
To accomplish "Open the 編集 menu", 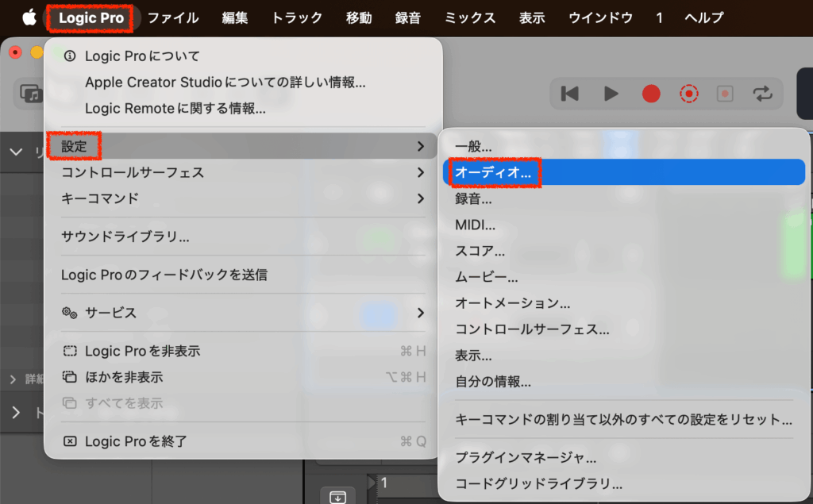I will coord(235,18).
